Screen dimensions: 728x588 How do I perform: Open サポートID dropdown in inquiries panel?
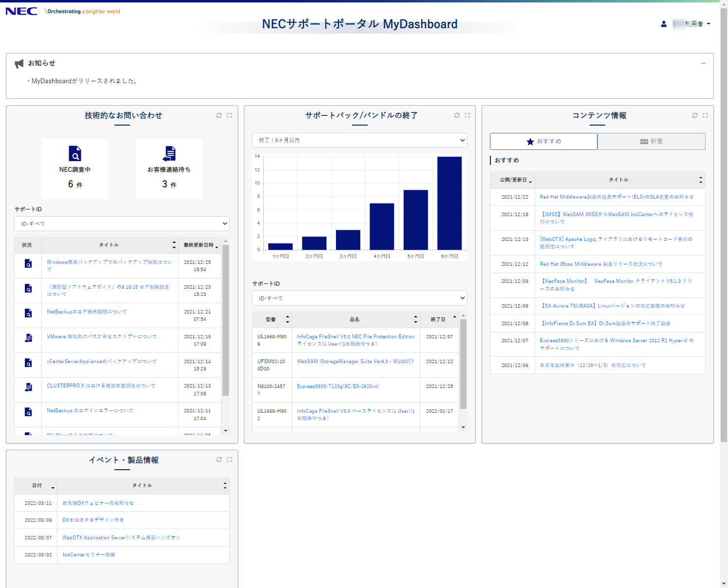[122, 224]
